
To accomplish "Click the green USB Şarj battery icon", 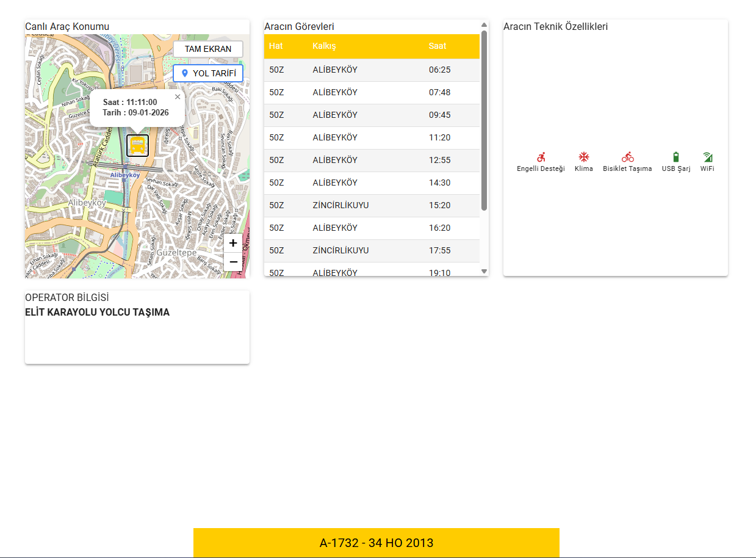I will coord(675,157).
